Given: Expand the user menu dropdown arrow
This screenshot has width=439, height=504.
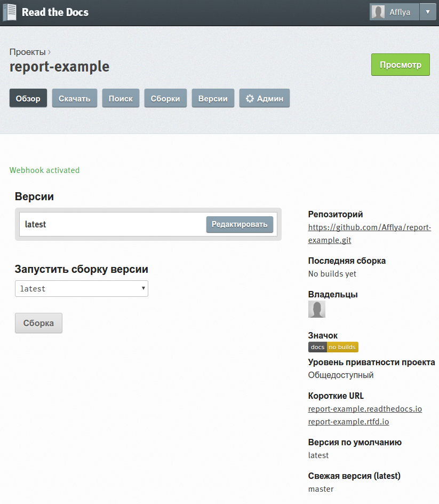Looking at the screenshot, I should click(x=428, y=12).
